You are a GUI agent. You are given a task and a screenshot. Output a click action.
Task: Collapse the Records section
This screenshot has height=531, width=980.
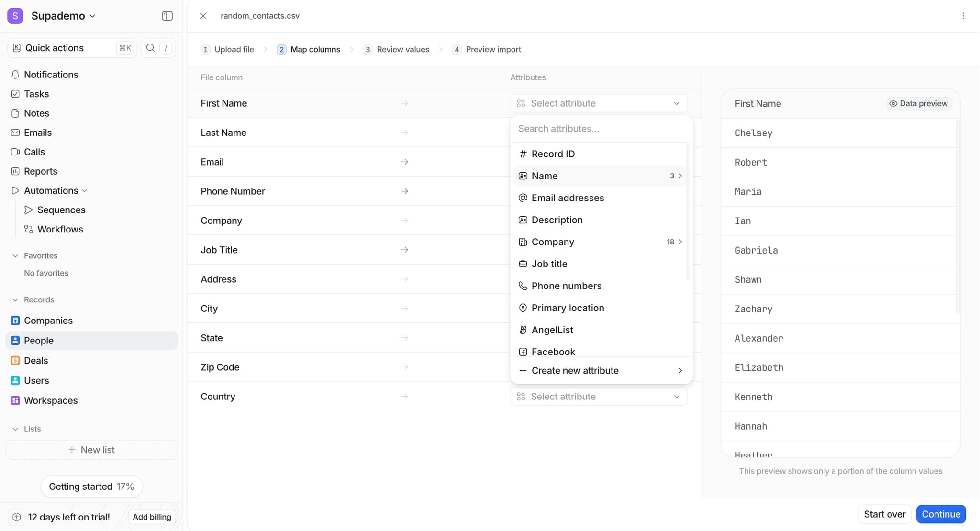[15, 300]
